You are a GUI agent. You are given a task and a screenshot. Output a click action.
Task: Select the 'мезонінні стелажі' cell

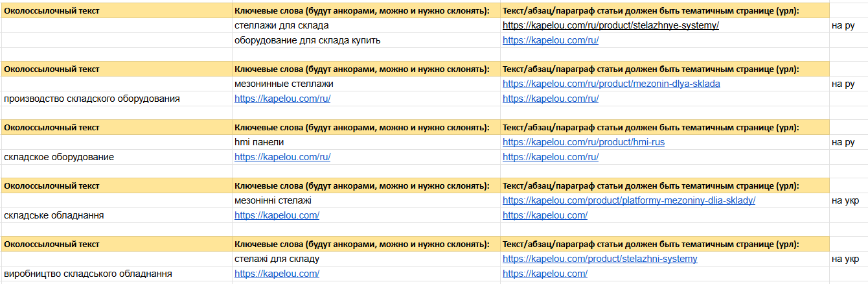click(x=365, y=200)
